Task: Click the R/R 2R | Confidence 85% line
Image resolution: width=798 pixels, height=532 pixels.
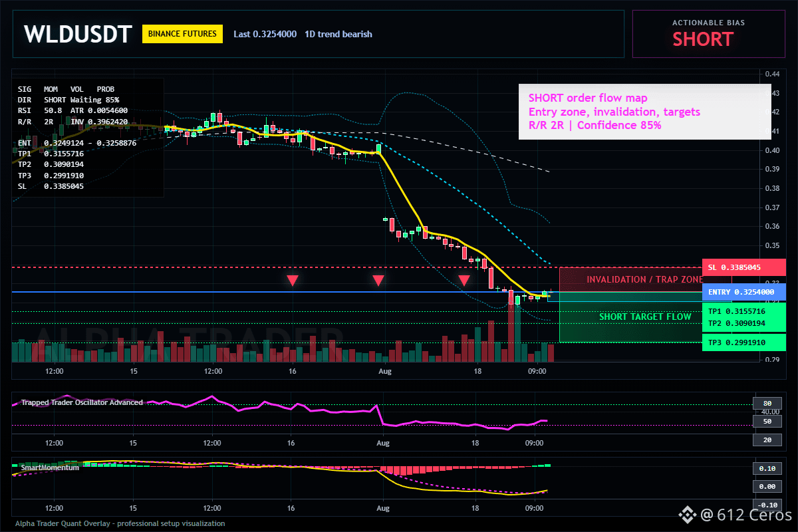Action: click(595, 125)
